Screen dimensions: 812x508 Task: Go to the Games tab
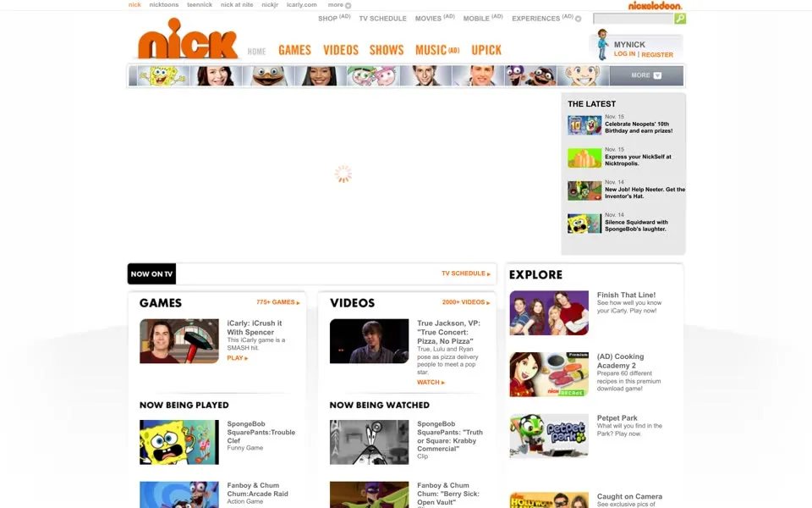pos(294,50)
